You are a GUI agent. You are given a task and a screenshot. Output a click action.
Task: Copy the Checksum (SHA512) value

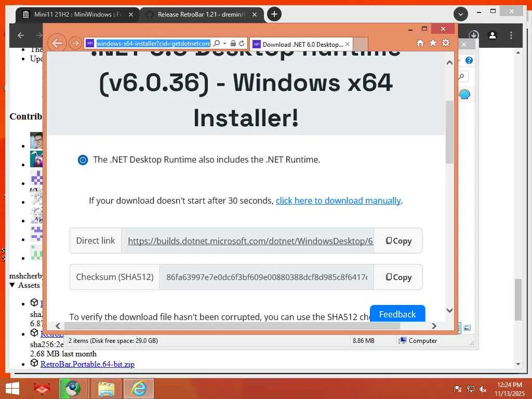coord(398,277)
